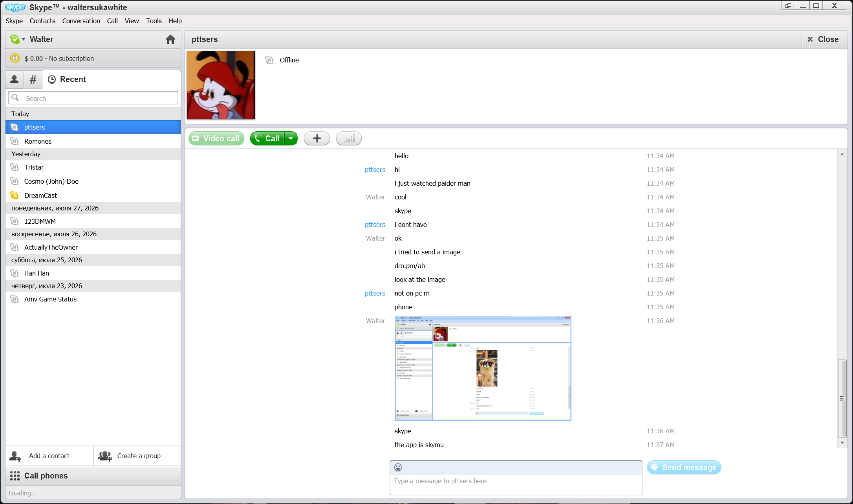Open the DreamCast conversation
Image resolution: width=853 pixels, height=504 pixels.
[x=93, y=195]
